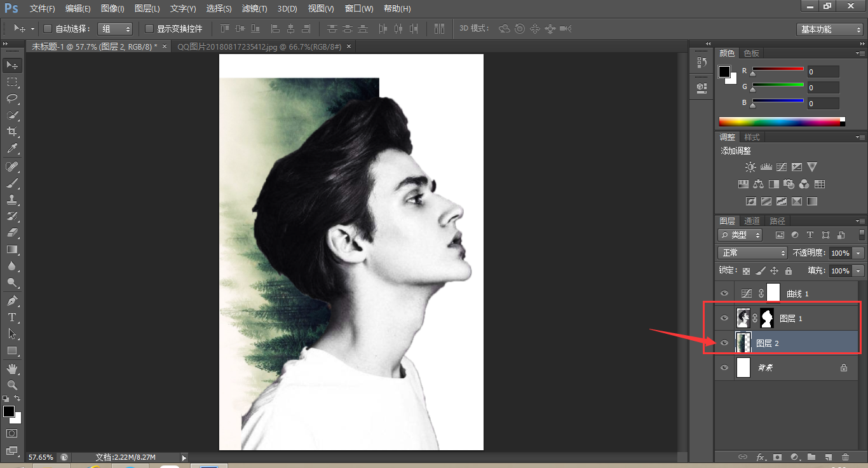Add a Levels adjustment from the adjustments panel
The height and width of the screenshot is (468, 868).
(x=766, y=167)
